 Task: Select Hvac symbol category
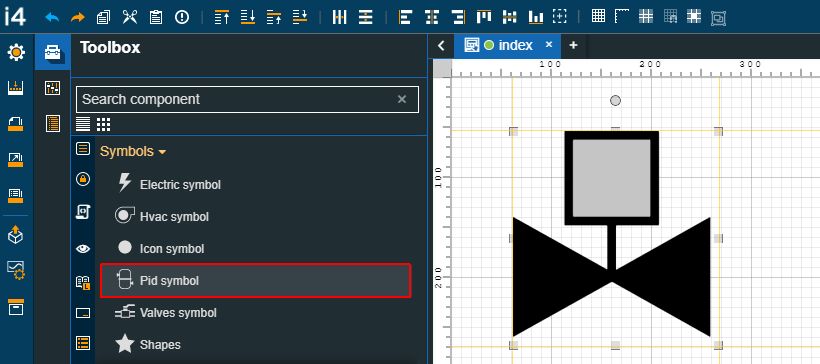[x=163, y=217]
